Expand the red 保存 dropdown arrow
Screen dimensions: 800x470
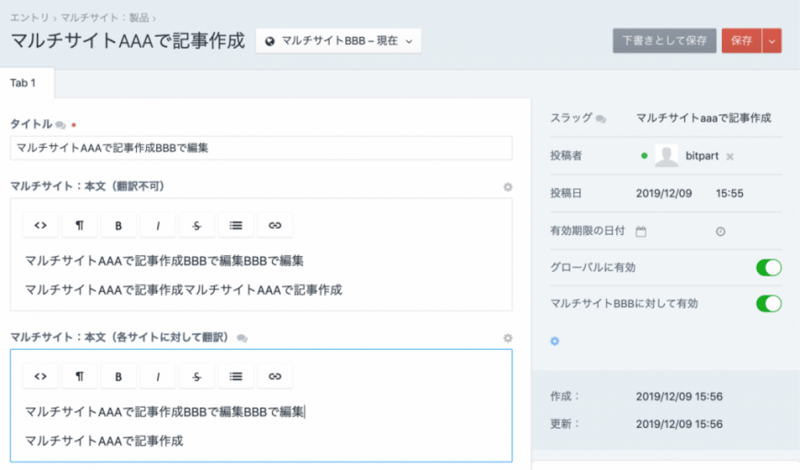click(771, 41)
